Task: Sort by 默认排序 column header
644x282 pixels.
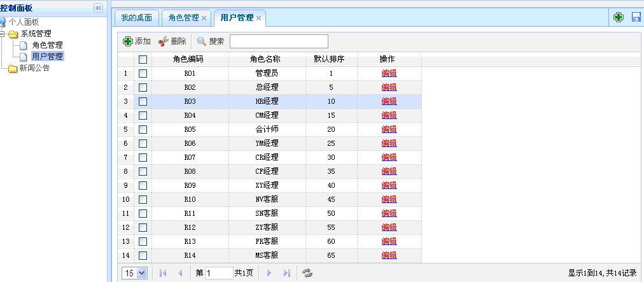Action: tap(331, 60)
